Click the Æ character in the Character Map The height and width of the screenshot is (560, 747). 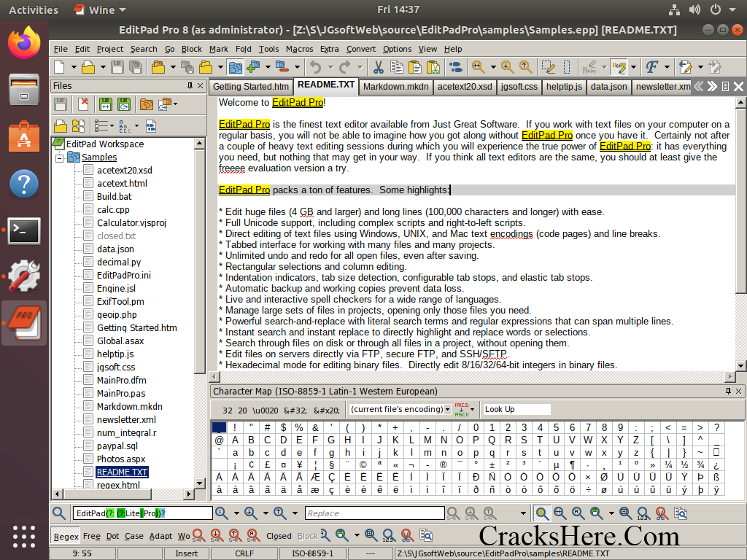[315, 477]
